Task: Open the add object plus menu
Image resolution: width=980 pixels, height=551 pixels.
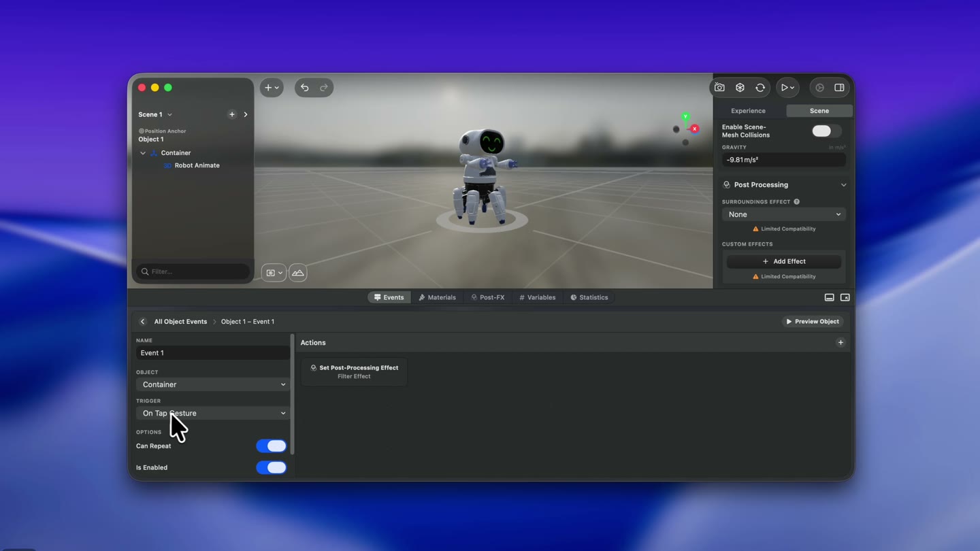Action: 272,88
